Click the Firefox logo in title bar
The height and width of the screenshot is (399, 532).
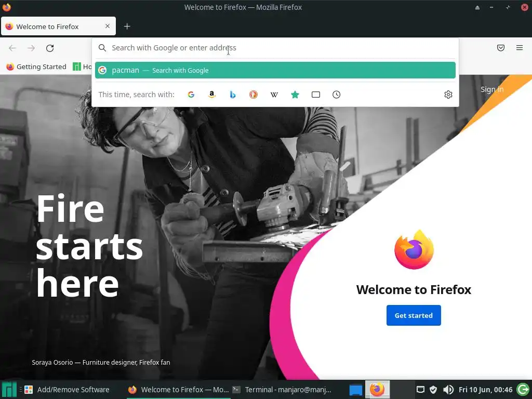(x=6, y=7)
